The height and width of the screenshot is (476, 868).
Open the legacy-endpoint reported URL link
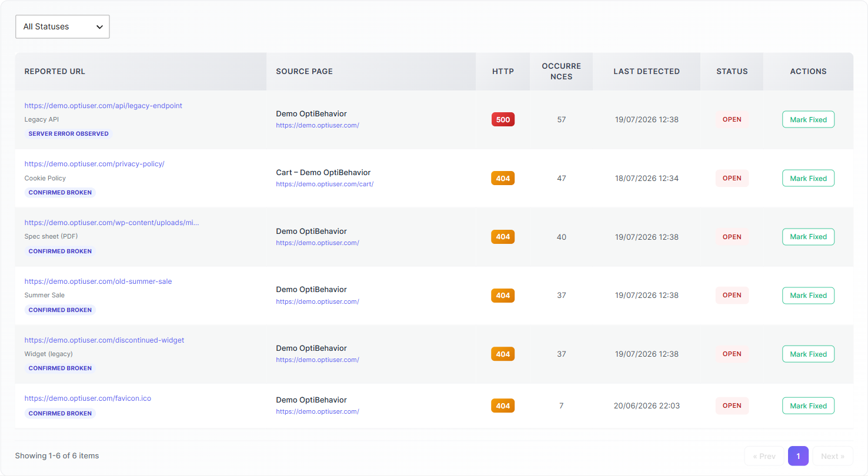[x=104, y=106]
